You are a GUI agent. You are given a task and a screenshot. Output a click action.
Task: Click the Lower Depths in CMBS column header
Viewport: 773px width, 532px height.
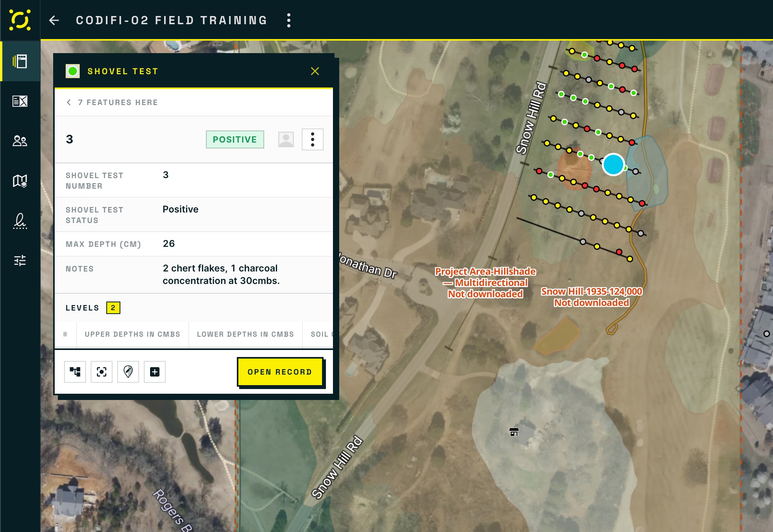(x=245, y=334)
